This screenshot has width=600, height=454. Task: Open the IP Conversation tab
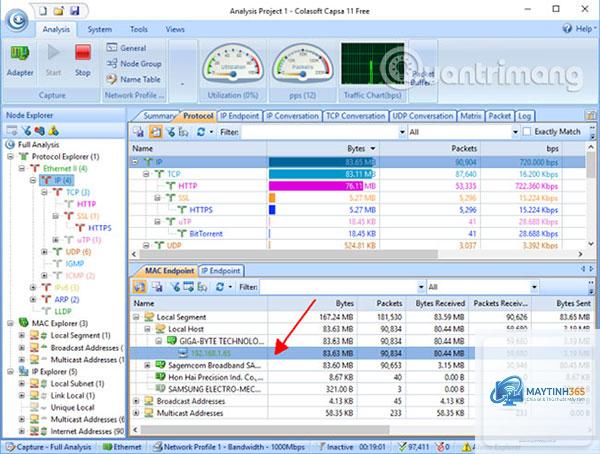coord(293,116)
